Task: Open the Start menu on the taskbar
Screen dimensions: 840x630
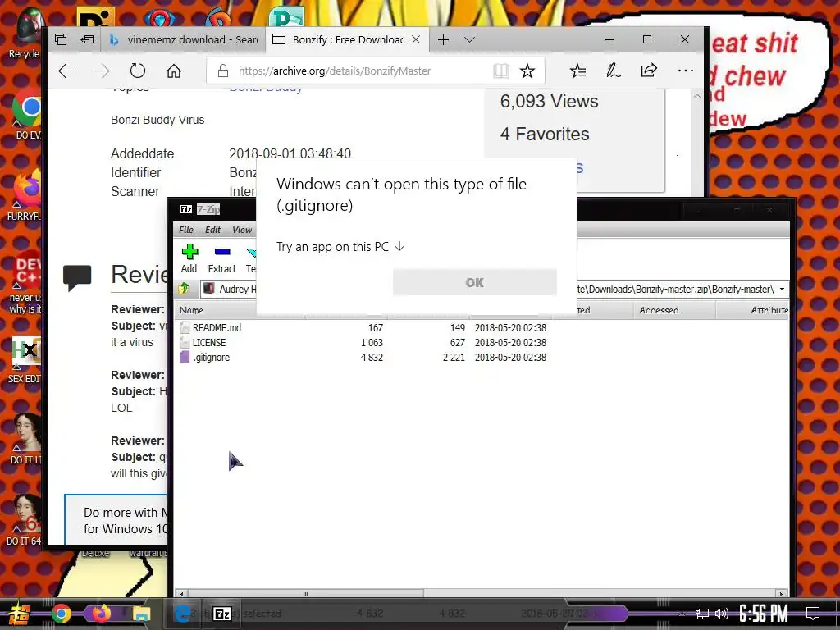Action: coord(18,614)
